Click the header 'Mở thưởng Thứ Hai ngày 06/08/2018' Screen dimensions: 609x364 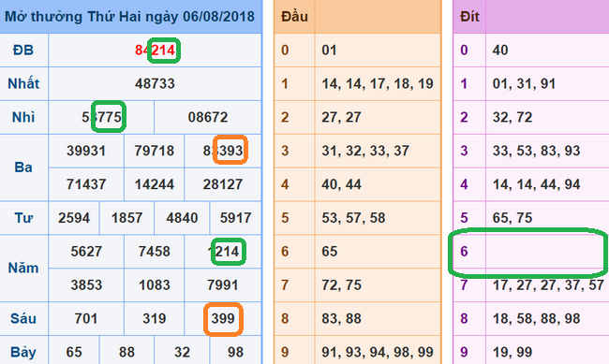coord(129,17)
